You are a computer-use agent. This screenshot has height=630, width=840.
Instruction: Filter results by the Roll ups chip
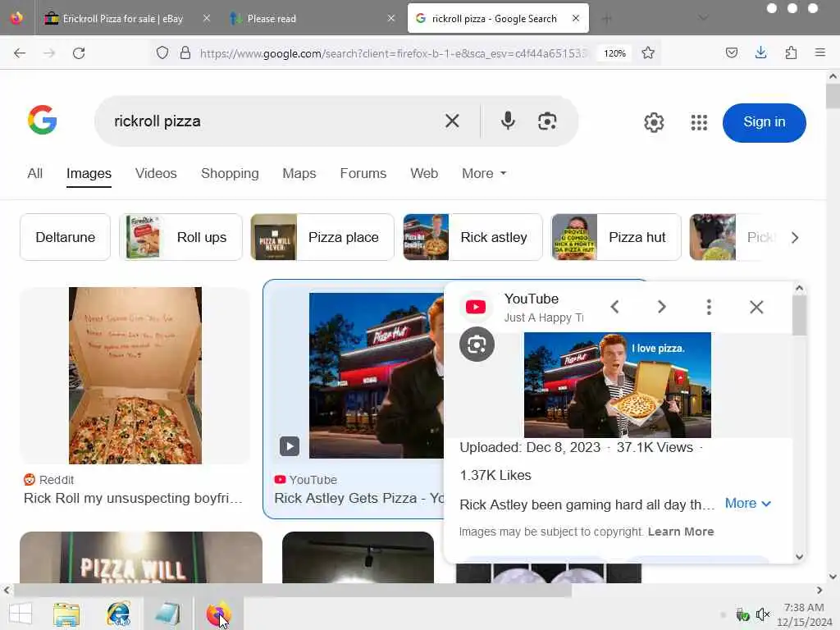(x=180, y=237)
